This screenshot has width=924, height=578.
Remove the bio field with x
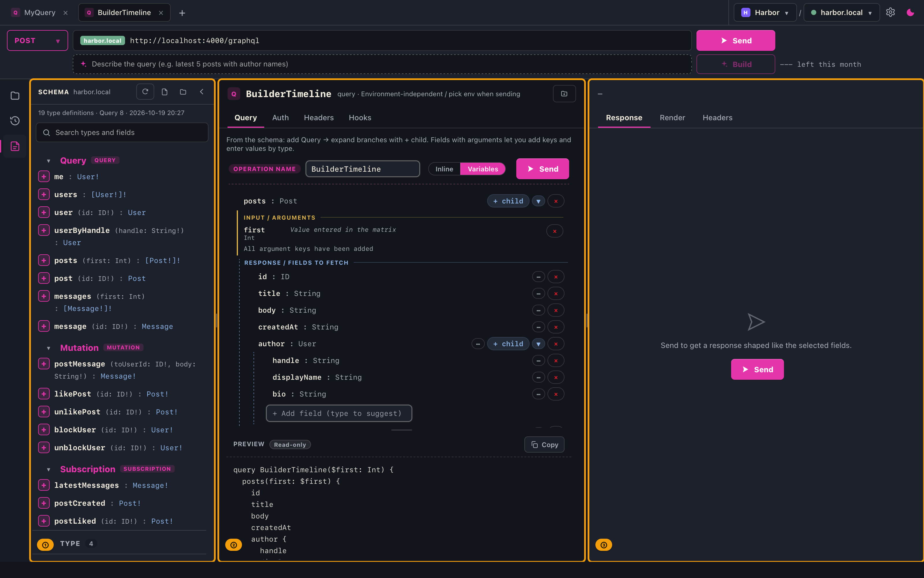tap(556, 394)
